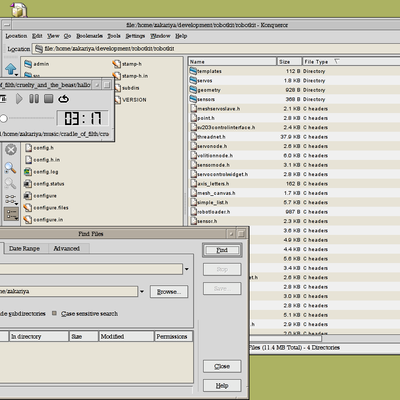Select the config.h.in file icon
This screenshot has height=400, width=400.
coord(29,160)
